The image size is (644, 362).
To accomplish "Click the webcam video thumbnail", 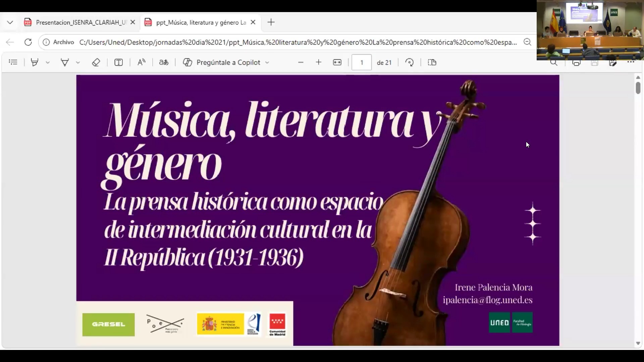I will [x=590, y=30].
